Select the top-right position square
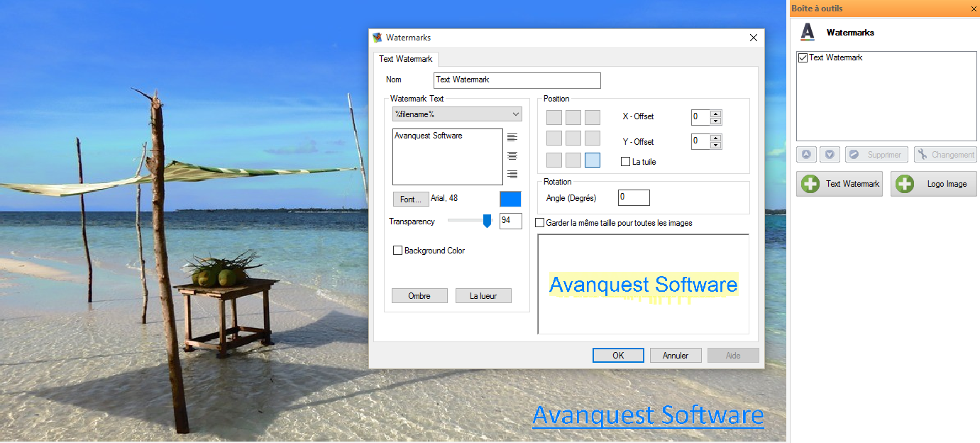Image resolution: width=980 pixels, height=443 pixels. (x=593, y=118)
